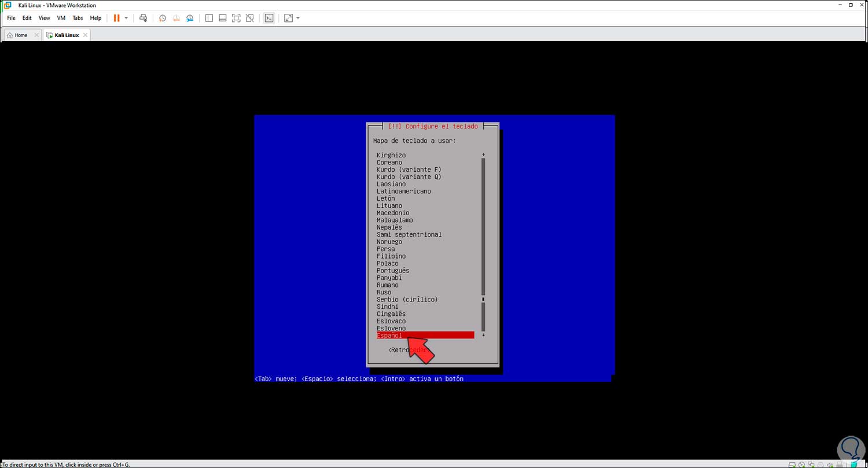Click the keyboard list scrollbar track

tap(483, 245)
